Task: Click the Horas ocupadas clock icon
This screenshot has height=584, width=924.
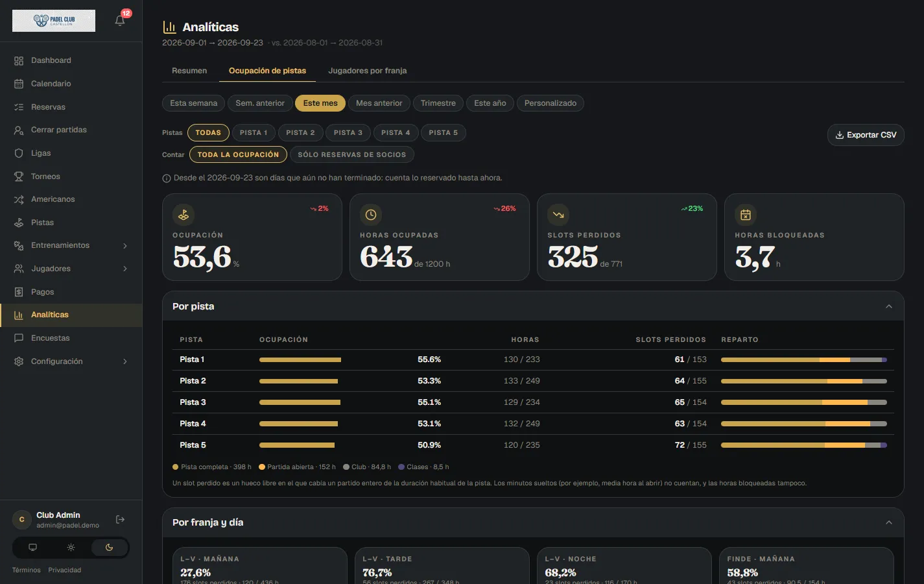Action: (371, 215)
